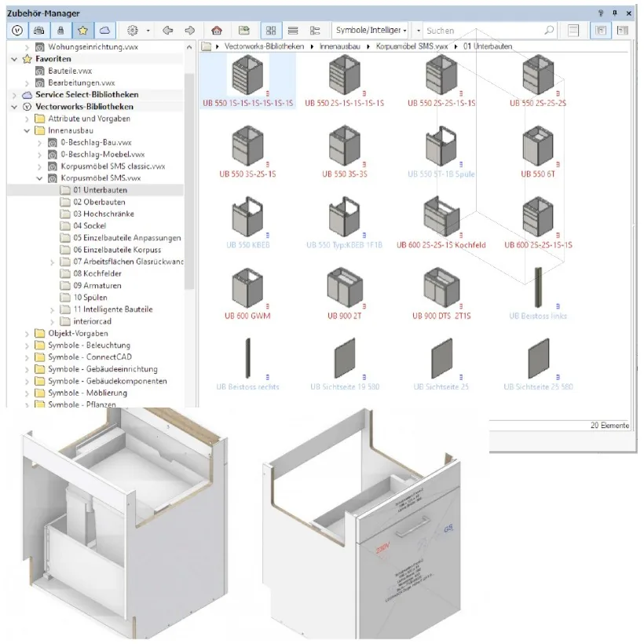Collapse the Korpusmöbel SMS.vwx file node
644x644 pixels.
coord(39,178)
